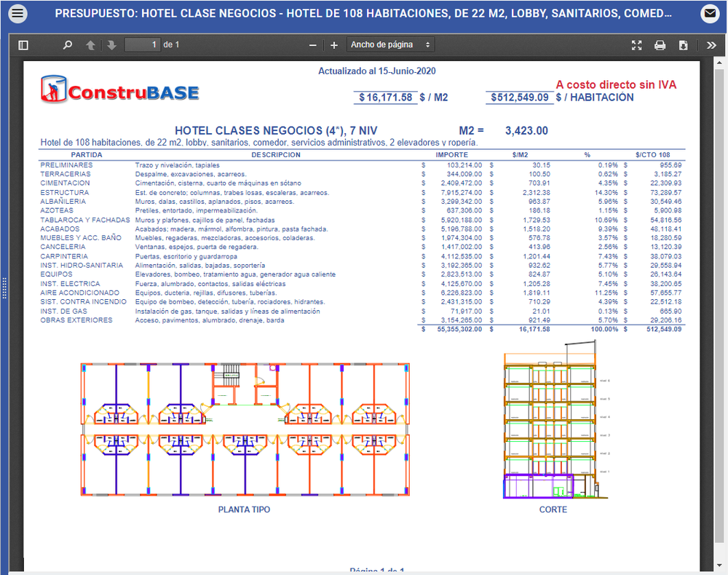Click 'MUEBLES Y ACC. BAÑO' row label
The height and width of the screenshot is (575, 728).
tap(81, 237)
